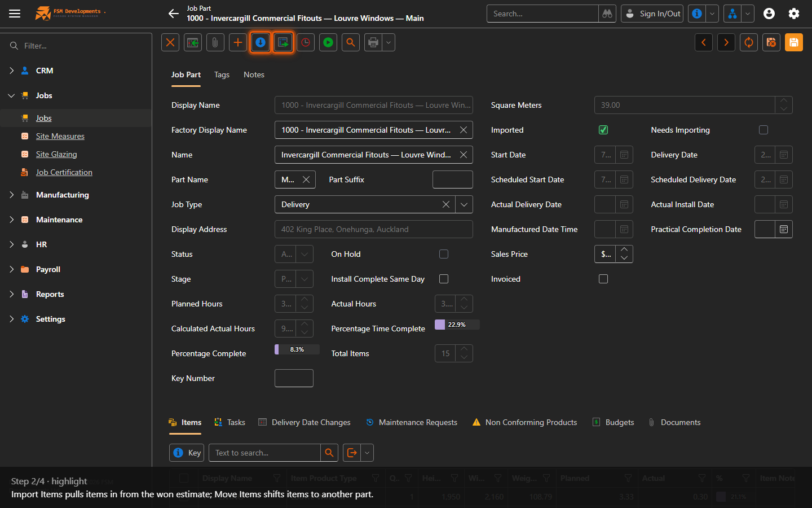Toggle the On Hold checkbox
This screenshot has width=812, height=508.
(444, 254)
